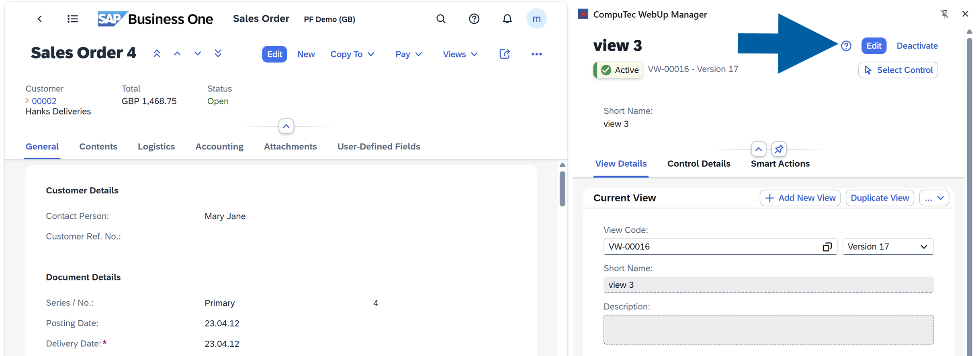Open the main menu list icon
This screenshot has height=356, width=980.
coord(73,18)
